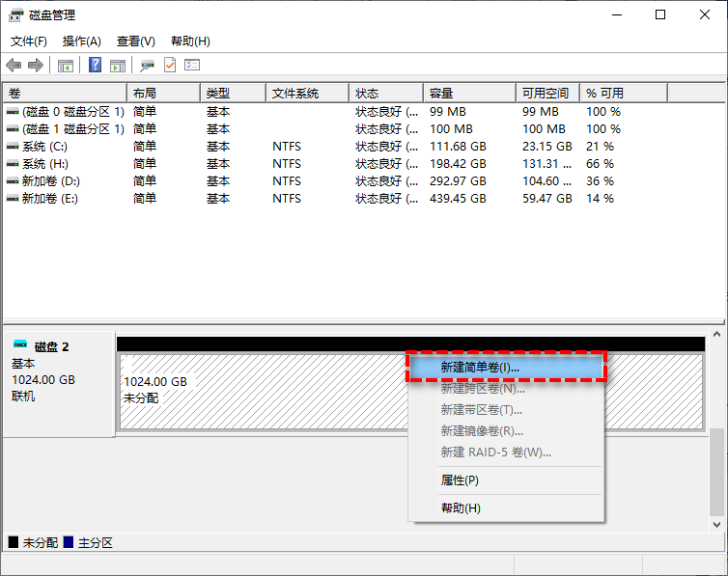
Task: Click the checkmark document toolbar icon
Action: pos(170,65)
